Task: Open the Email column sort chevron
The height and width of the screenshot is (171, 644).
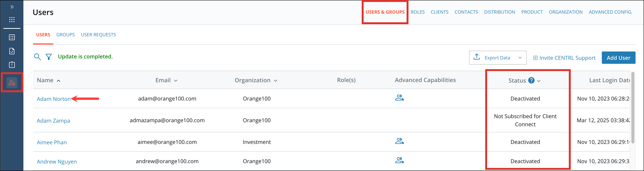Action: [x=175, y=81]
